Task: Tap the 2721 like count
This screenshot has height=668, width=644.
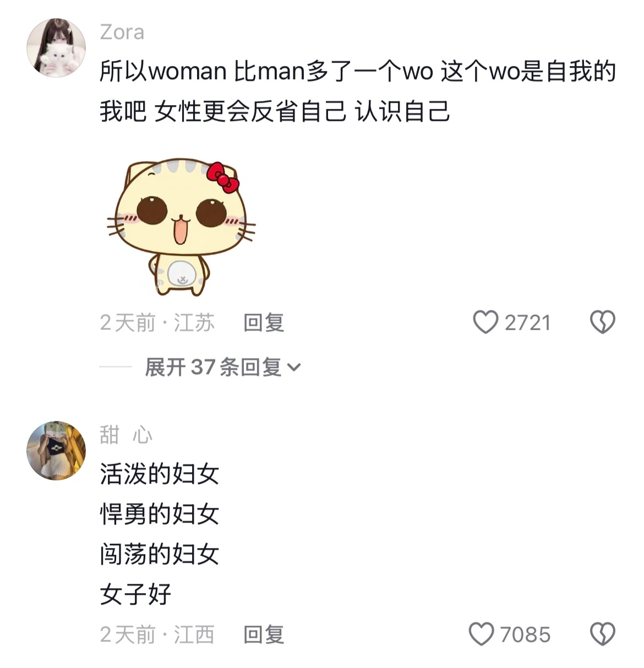Action: click(528, 323)
